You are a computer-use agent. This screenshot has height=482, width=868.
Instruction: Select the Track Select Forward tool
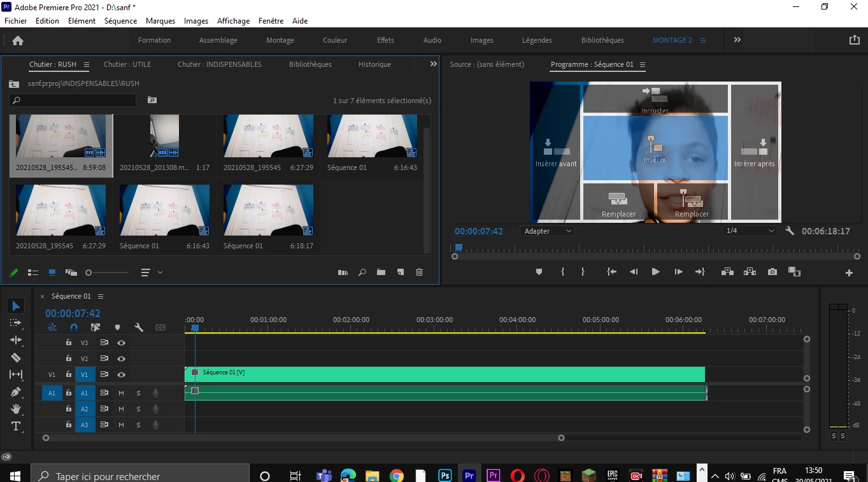pyautogui.click(x=17, y=323)
